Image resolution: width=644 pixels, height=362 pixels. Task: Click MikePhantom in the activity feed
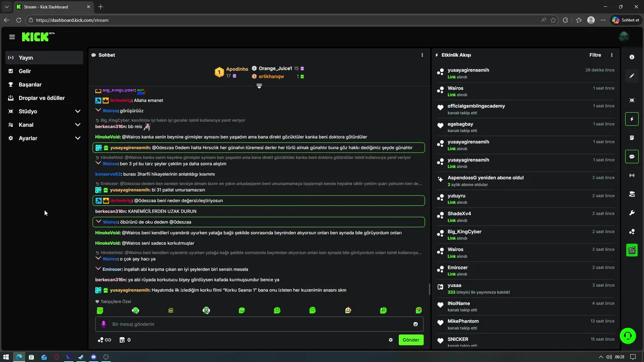(x=463, y=321)
